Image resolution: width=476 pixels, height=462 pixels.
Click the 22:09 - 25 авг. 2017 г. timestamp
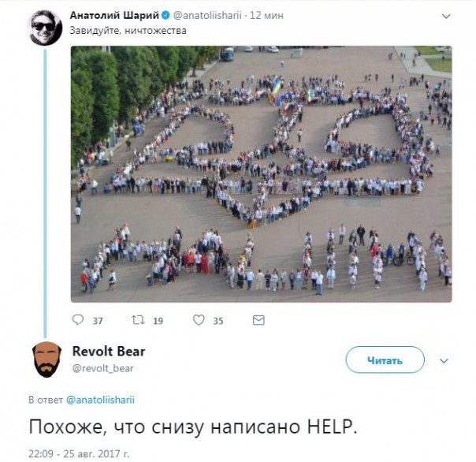(79, 454)
